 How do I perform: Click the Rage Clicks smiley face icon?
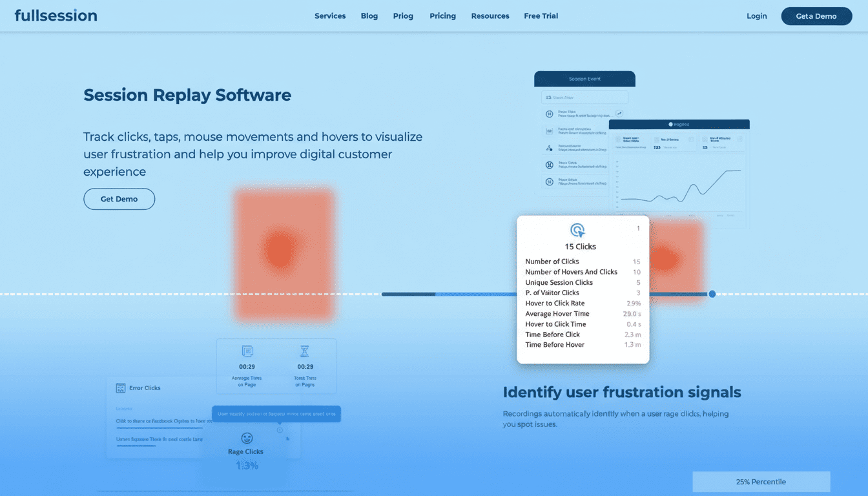click(x=246, y=438)
